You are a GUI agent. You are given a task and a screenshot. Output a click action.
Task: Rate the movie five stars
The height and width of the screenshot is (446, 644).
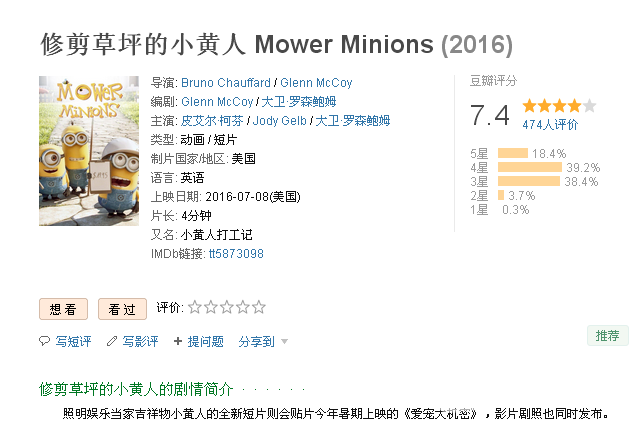[x=259, y=307]
